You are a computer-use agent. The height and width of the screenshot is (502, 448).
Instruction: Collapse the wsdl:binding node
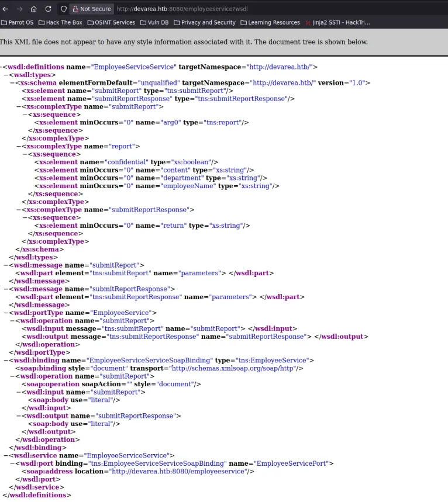(x=5, y=361)
